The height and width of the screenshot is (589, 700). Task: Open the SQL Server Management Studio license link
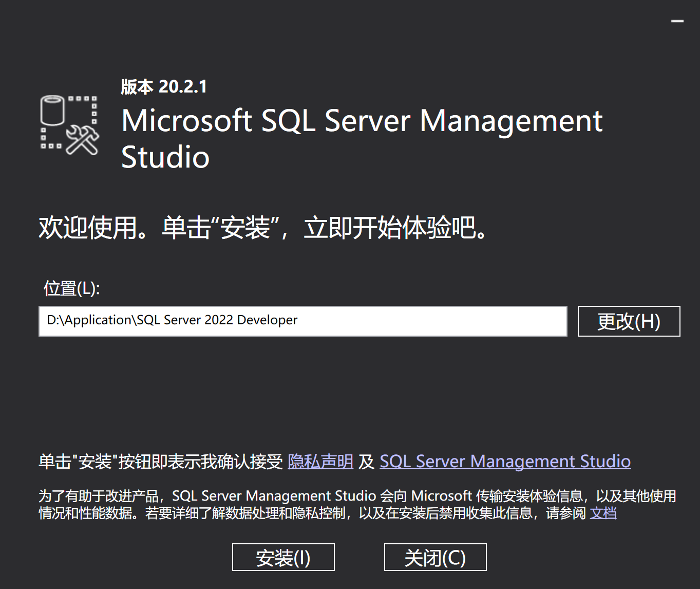pyautogui.click(x=505, y=461)
